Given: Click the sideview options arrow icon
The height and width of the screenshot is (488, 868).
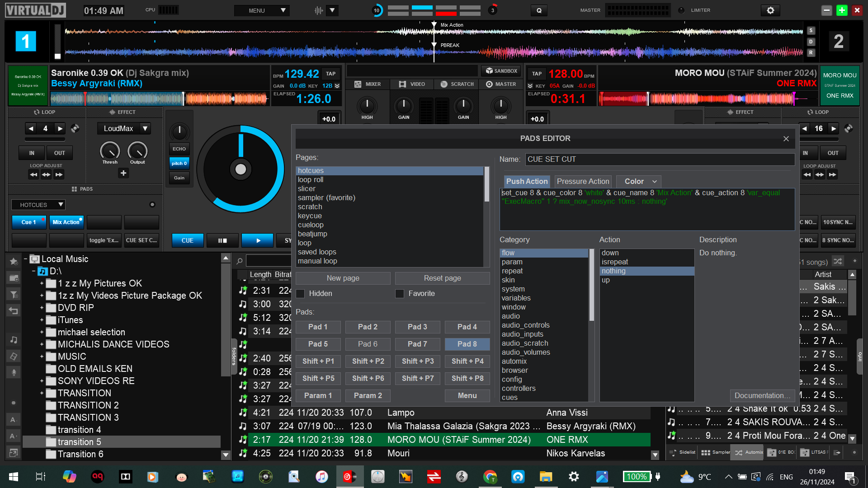Looking at the screenshot, I should [837, 452].
